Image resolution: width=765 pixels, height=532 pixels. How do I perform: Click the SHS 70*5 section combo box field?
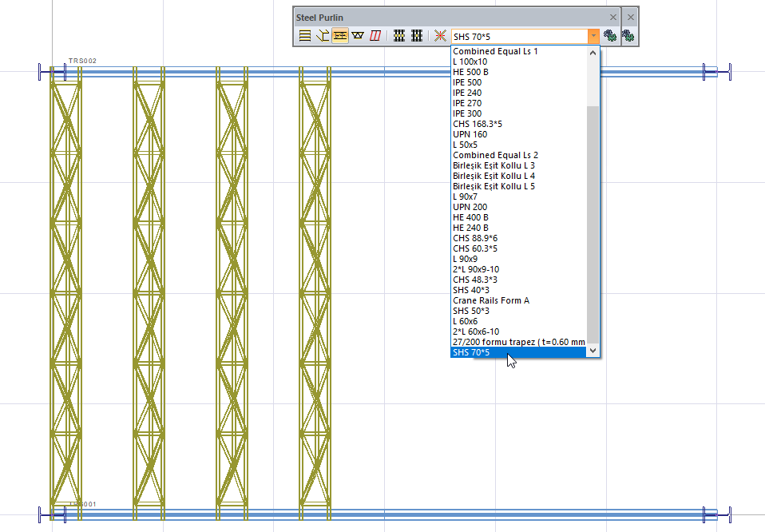[x=519, y=36]
